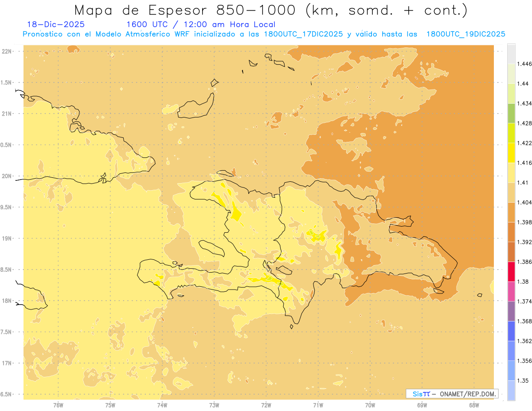The image size is (532, 411).
Task: Pick the orange swatch between 1.398 and 1.404
Action: coord(511,212)
